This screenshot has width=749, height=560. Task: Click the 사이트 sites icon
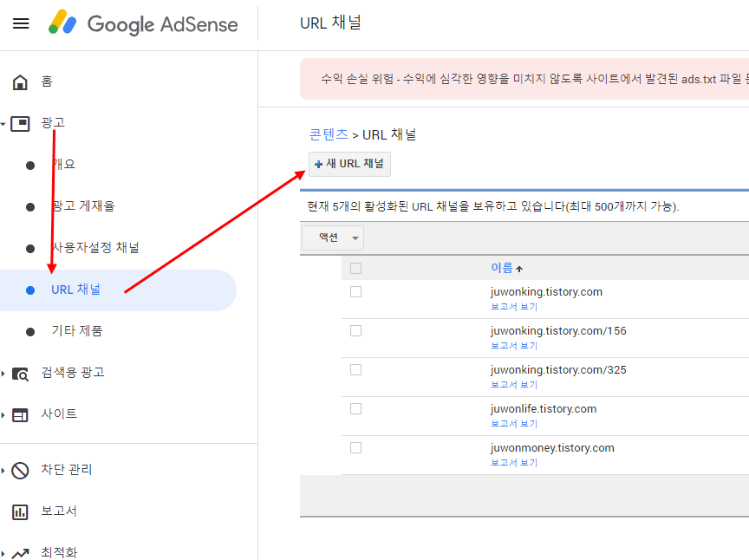click(x=20, y=415)
